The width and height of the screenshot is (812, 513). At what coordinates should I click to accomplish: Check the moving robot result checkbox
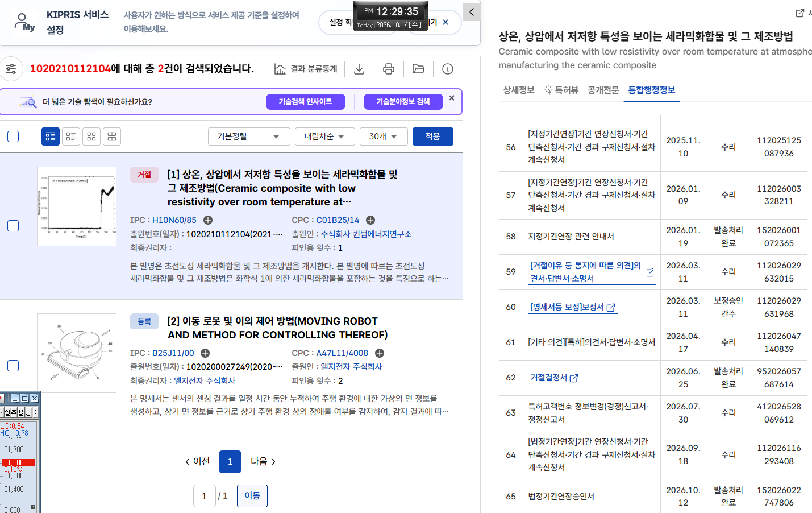coord(13,366)
